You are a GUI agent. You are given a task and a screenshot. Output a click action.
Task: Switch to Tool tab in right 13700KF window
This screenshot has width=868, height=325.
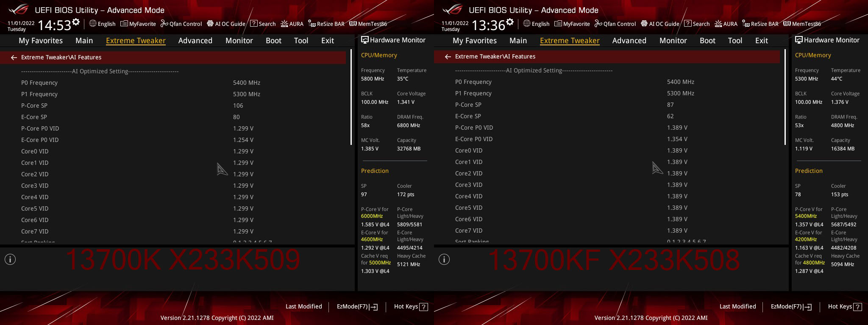click(x=735, y=41)
